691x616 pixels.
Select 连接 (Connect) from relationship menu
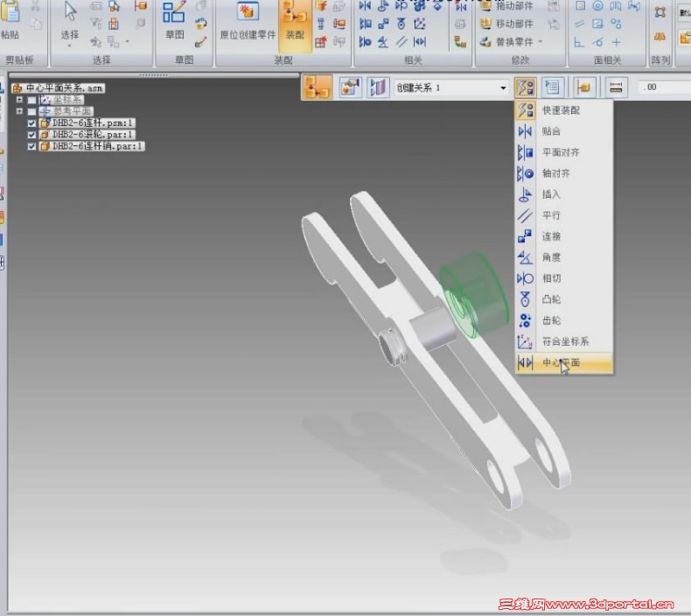564,236
